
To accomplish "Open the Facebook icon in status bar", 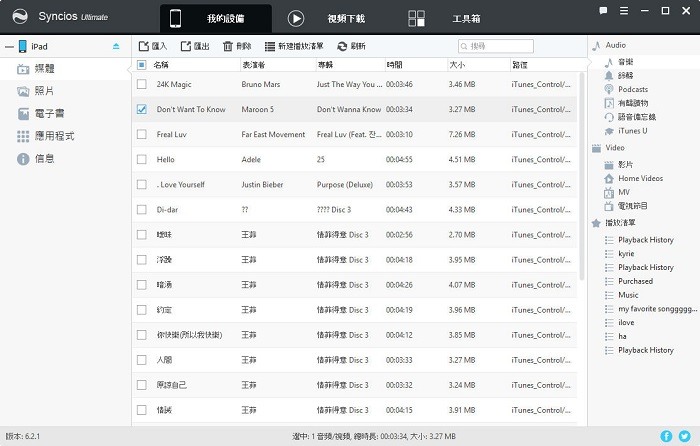I will (x=666, y=436).
